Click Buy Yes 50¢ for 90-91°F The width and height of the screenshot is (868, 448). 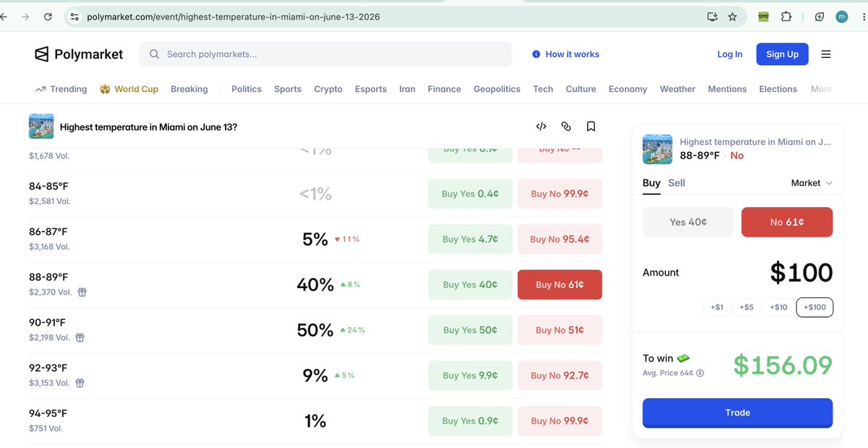[x=470, y=330]
